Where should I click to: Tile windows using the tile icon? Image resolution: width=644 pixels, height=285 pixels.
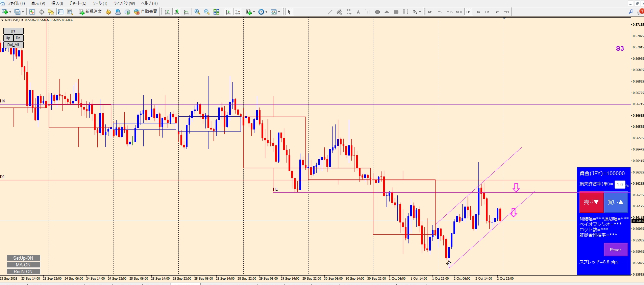216,12
